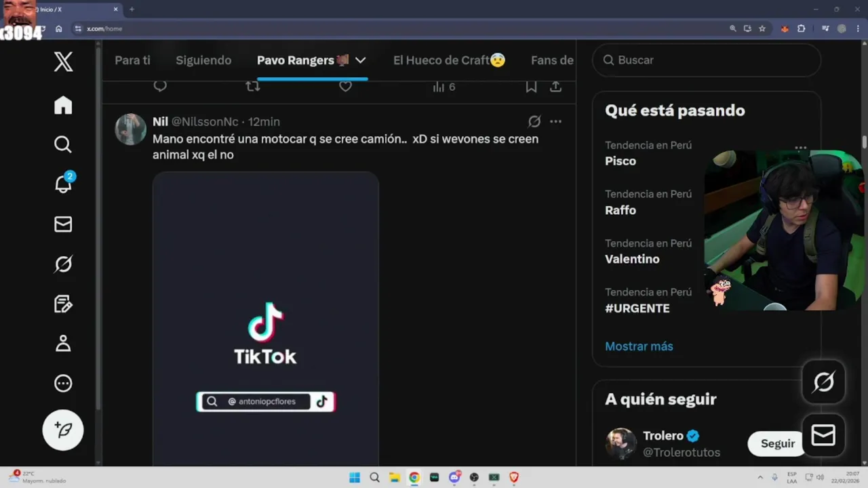Click the Chrome icon in the taskbar

[x=414, y=477]
